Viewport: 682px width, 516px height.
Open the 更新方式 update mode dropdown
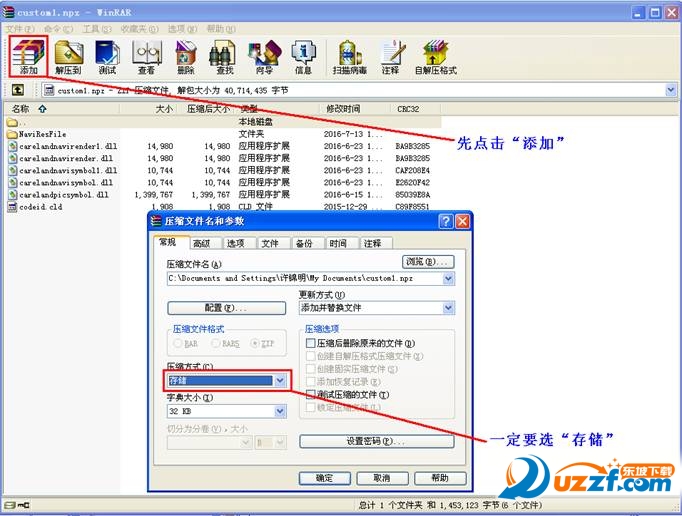(448, 308)
